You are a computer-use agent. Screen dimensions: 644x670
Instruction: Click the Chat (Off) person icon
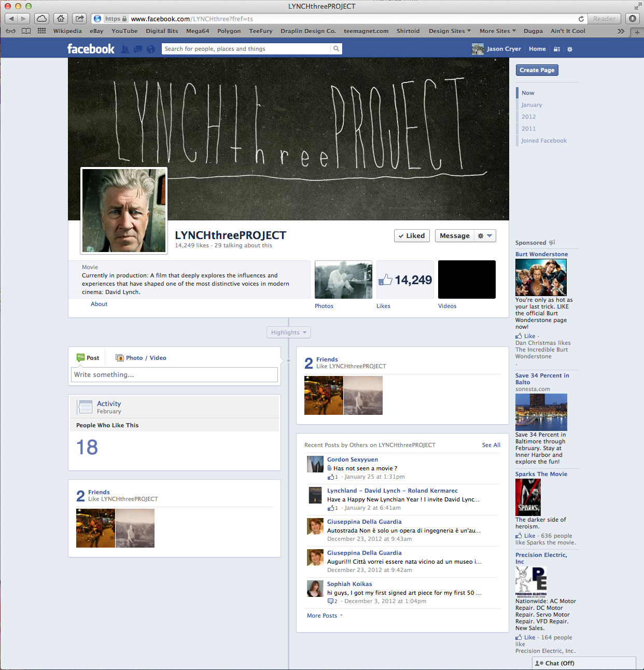(539, 663)
